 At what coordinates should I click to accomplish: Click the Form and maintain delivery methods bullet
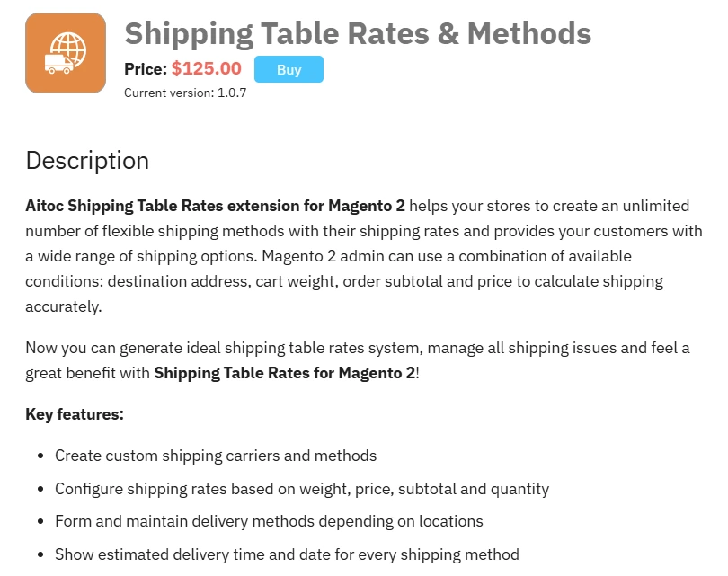[x=270, y=521]
